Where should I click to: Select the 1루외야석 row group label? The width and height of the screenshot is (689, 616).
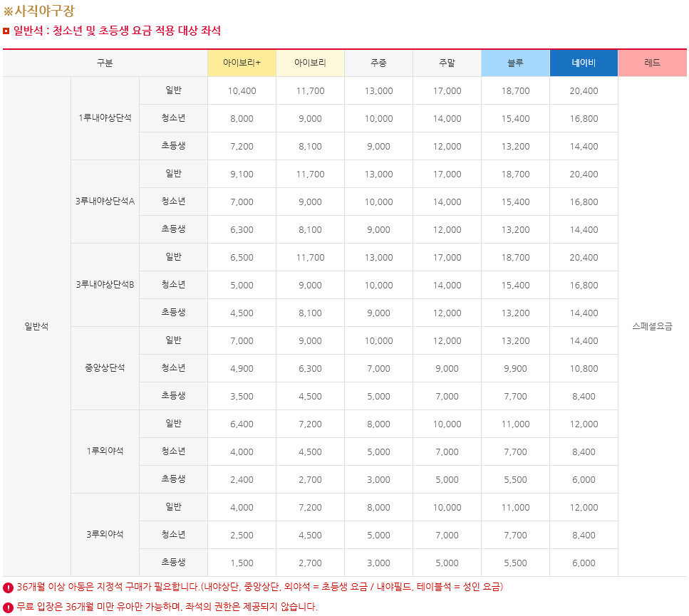click(105, 451)
